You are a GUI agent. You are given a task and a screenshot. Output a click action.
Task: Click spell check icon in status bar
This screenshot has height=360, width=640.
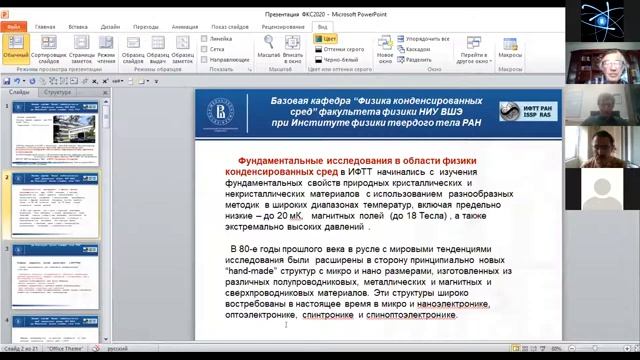(x=96, y=349)
